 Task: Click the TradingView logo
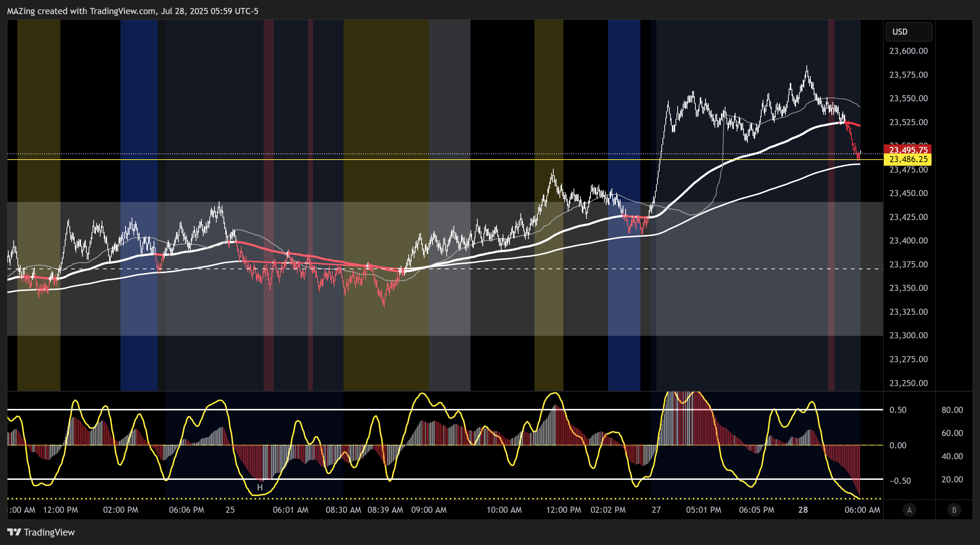[41, 532]
